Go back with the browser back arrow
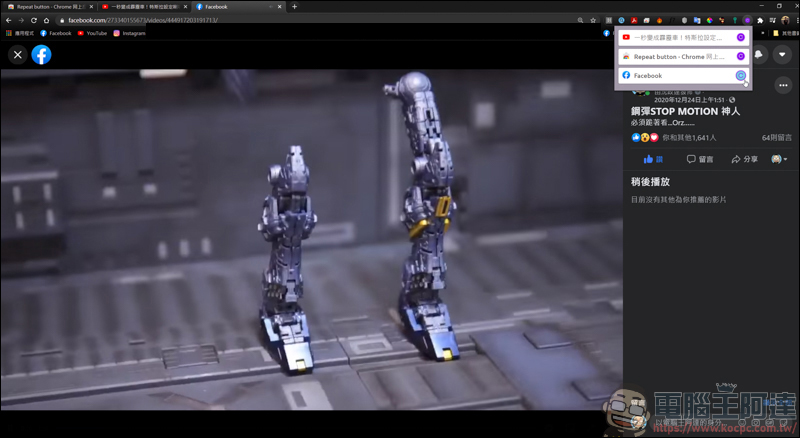 click(8, 20)
